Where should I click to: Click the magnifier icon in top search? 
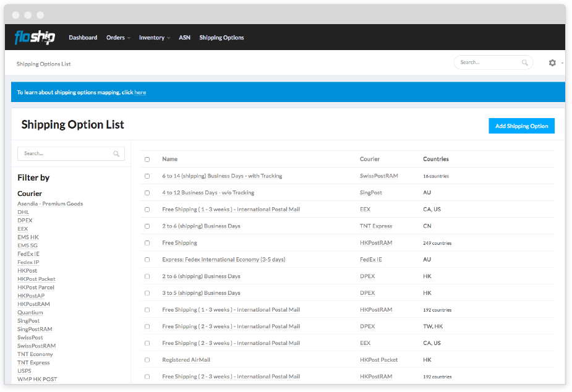pos(525,62)
